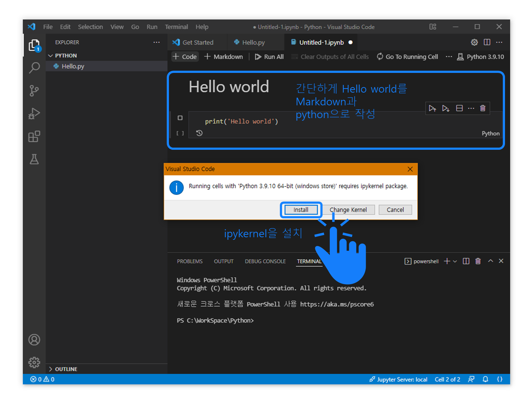Run cell and below icon in cell toolbar
This screenshot has height=410, width=532.
446,108
